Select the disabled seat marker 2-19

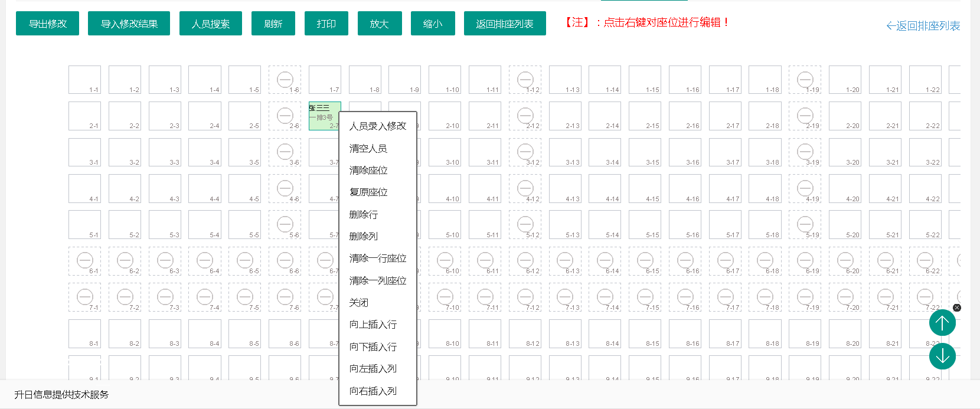coord(805,116)
